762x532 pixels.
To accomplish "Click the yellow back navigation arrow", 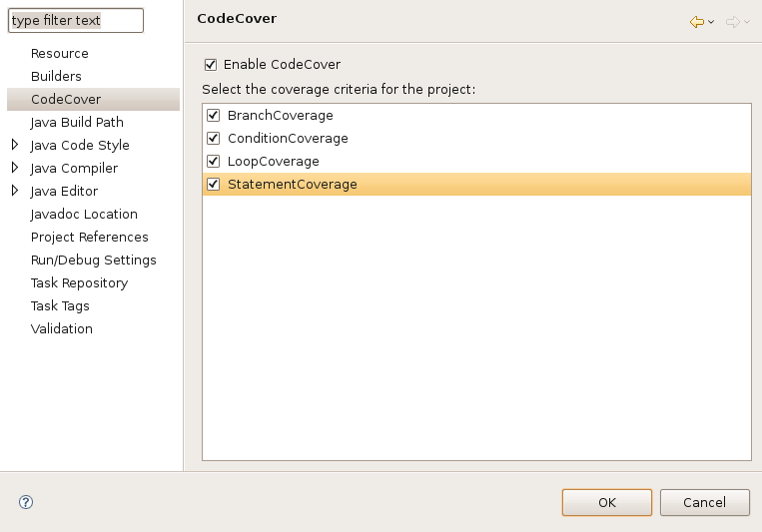I will tap(697, 22).
